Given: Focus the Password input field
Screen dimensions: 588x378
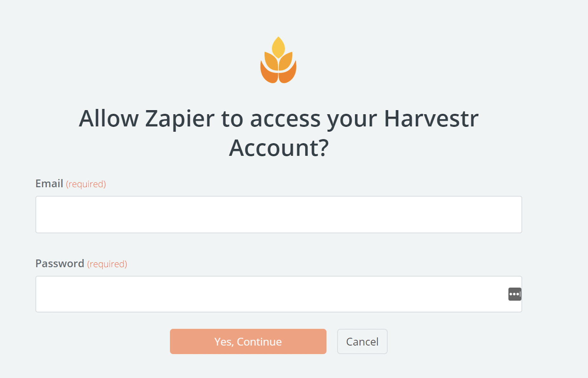Looking at the screenshot, I should 279,294.
